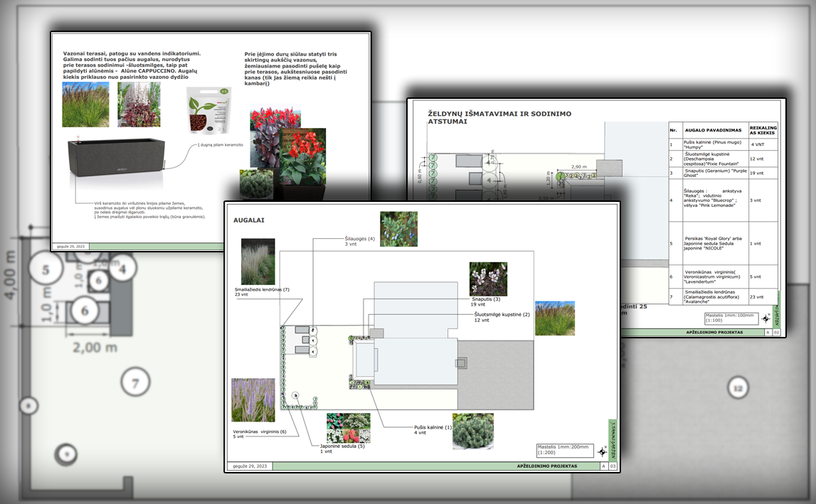Screen dimensions: 816x504
Task: Click the purple Veronikūnas virgininis flower photo
Action: pos(253,400)
